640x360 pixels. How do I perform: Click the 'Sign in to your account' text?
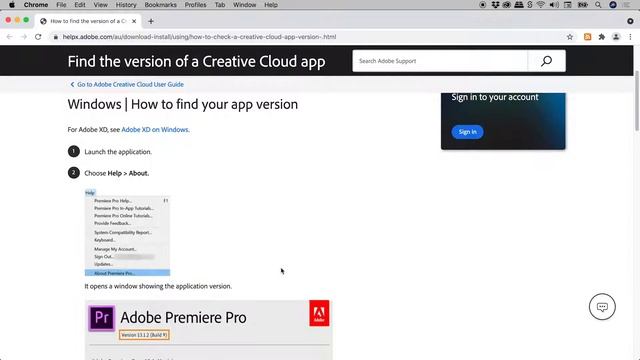(495, 97)
